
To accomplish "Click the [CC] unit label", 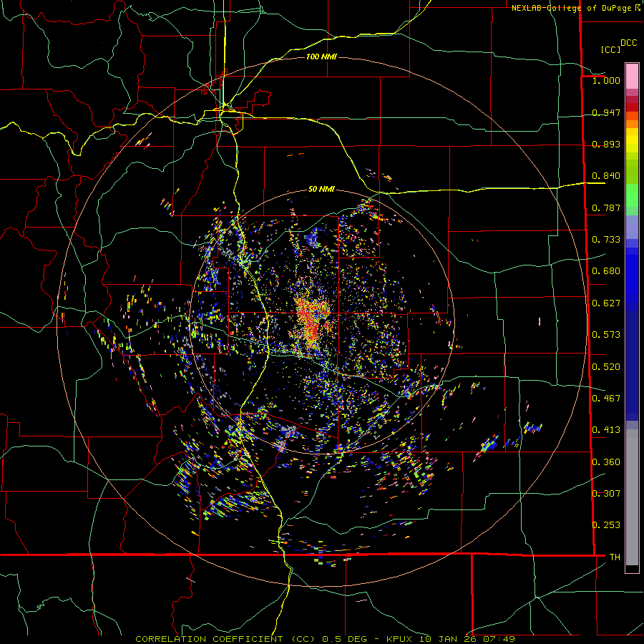I will pos(610,49).
